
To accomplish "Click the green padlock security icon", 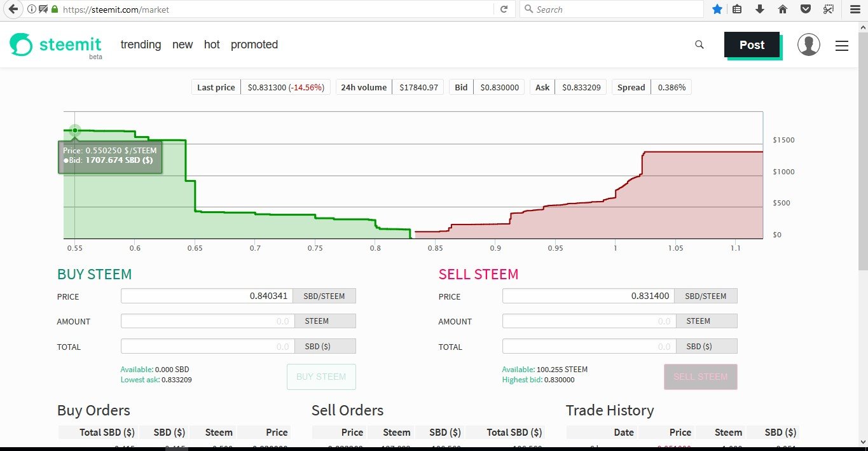I will coord(55,10).
